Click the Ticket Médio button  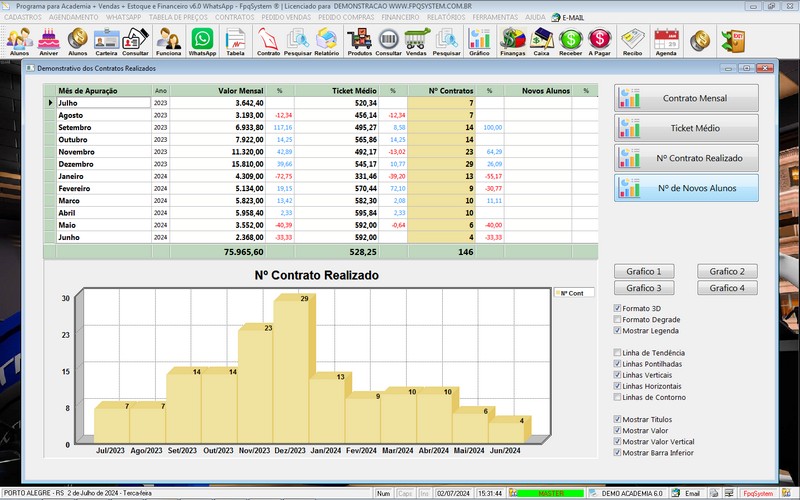tap(686, 128)
